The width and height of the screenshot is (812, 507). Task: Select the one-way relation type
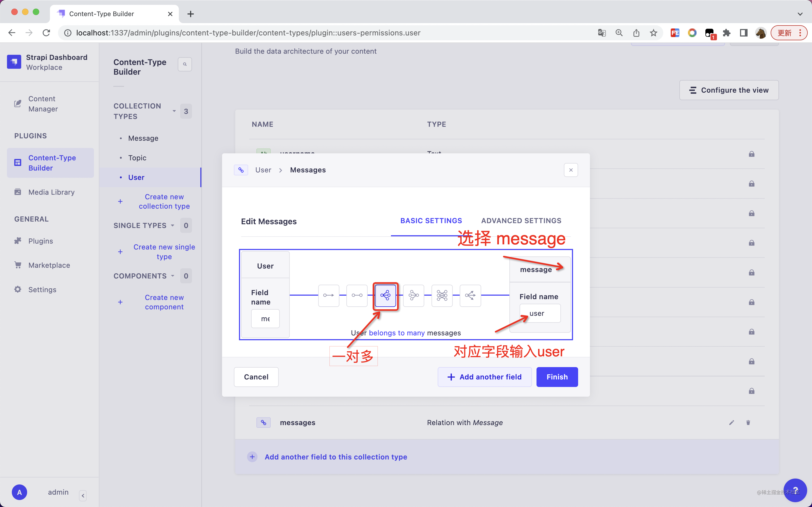tap(329, 296)
